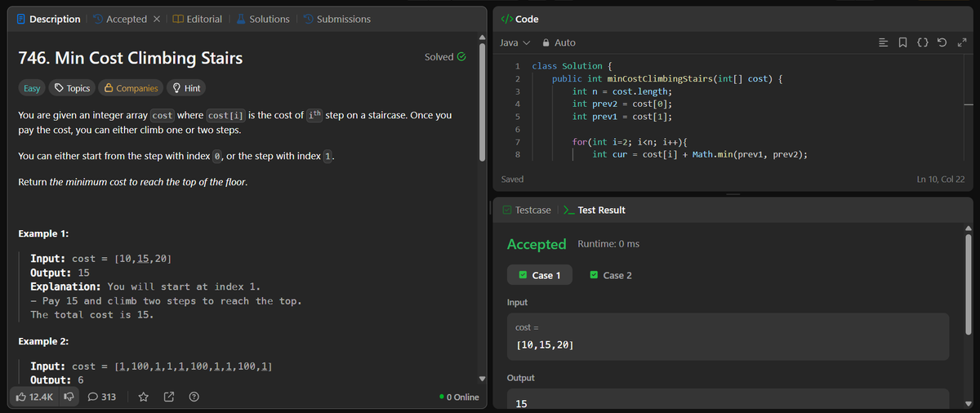The width and height of the screenshot is (980, 413).
Task: Click the share external-link icon
Action: [x=169, y=397]
